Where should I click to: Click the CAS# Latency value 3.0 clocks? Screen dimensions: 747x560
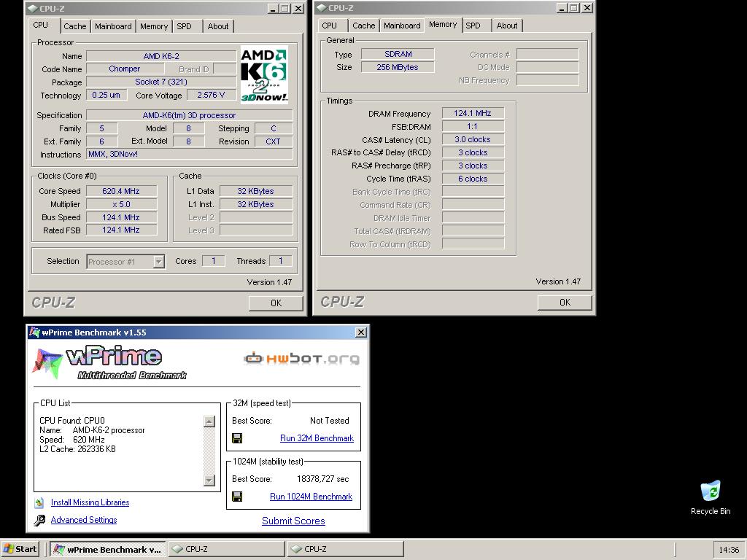point(472,139)
